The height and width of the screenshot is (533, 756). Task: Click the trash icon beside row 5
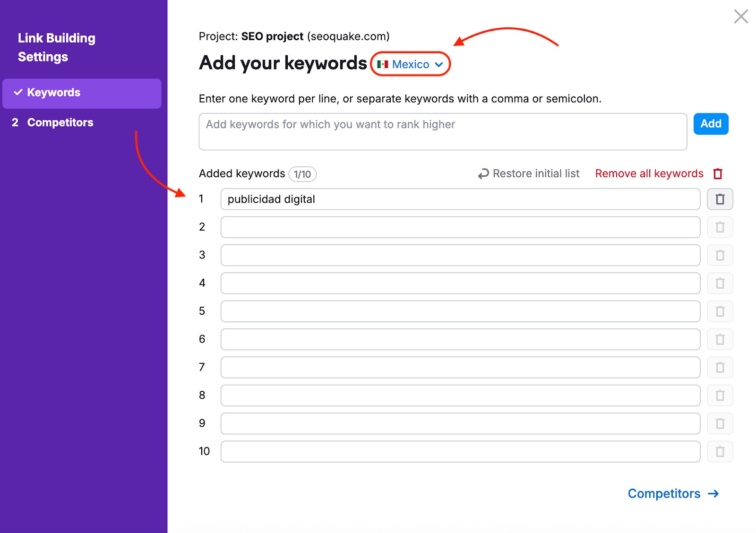click(x=720, y=311)
